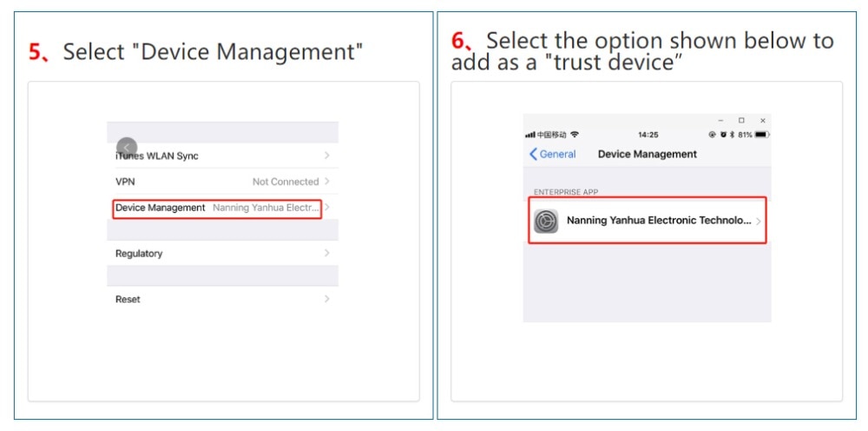868x431 pixels.
Task: Expand chevron on Nanning Yanhua enterprise row
Action: click(759, 221)
